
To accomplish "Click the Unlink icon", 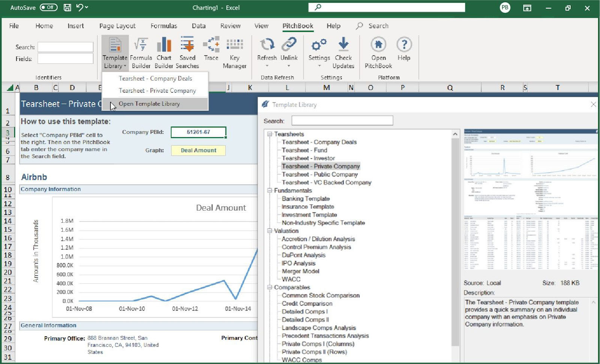I will 289,45.
